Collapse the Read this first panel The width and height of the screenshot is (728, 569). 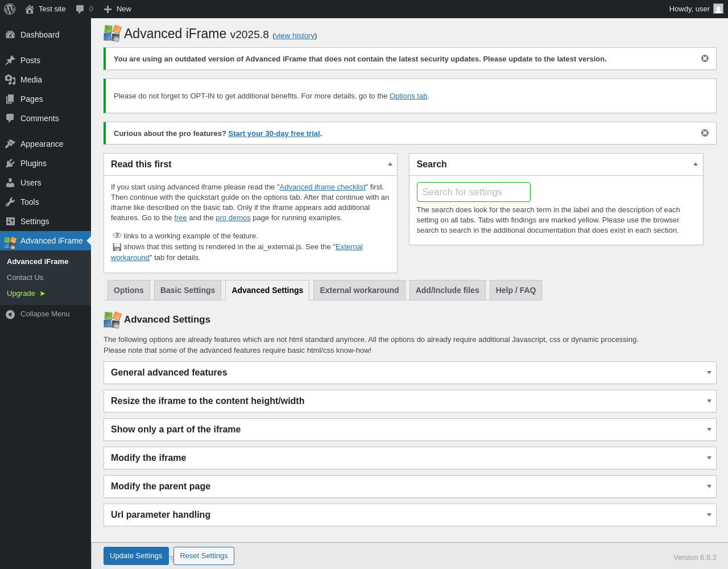click(390, 164)
